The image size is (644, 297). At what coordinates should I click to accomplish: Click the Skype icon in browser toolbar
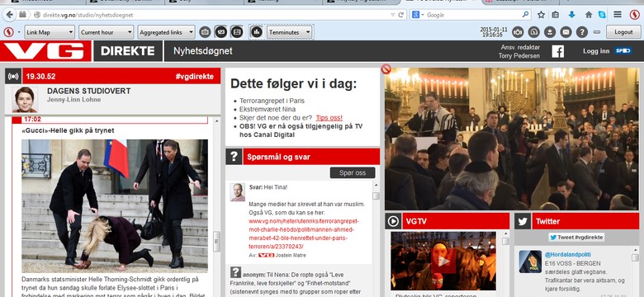(x=602, y=15)
